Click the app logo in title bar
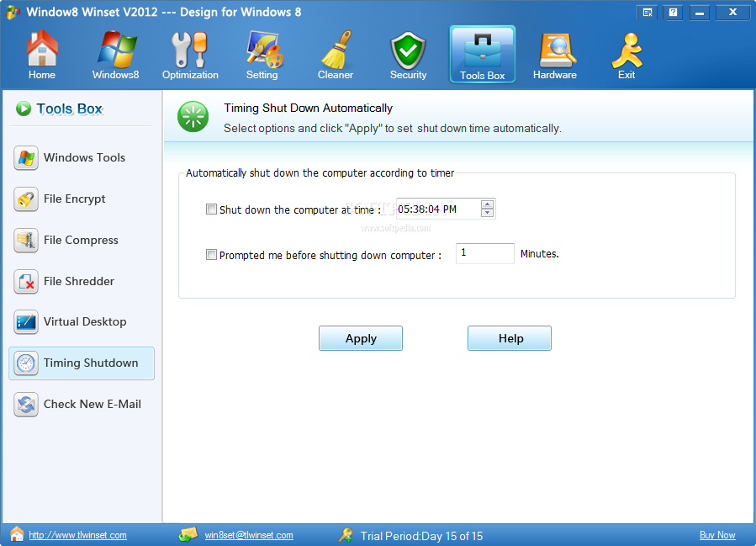This screenshot has height=546, width=756. (x=13, y=12)
